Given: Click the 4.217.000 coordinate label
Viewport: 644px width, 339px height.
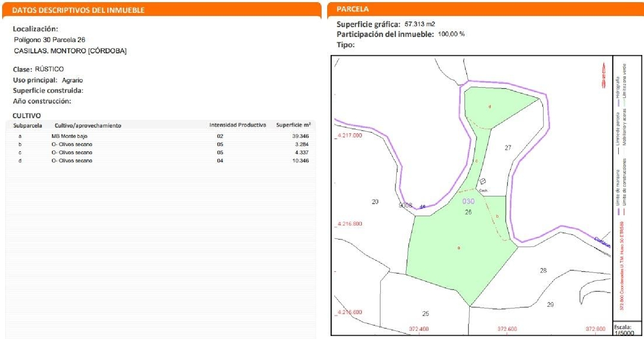Looking at the screenshot, I should 349,135.
